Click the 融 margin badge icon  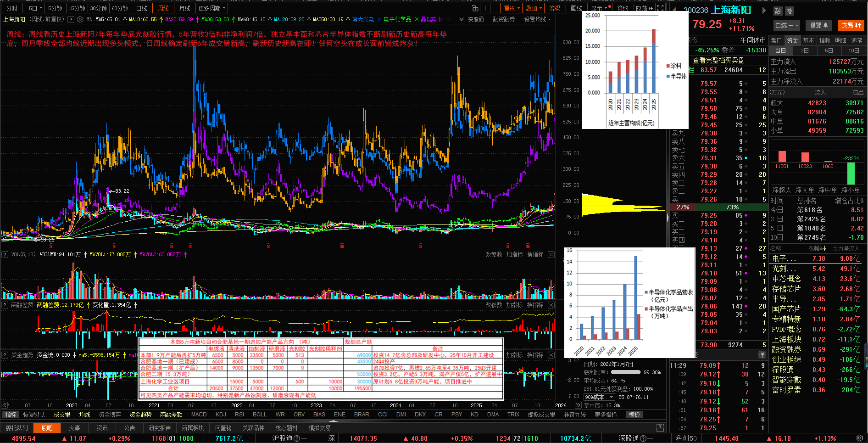778,11
